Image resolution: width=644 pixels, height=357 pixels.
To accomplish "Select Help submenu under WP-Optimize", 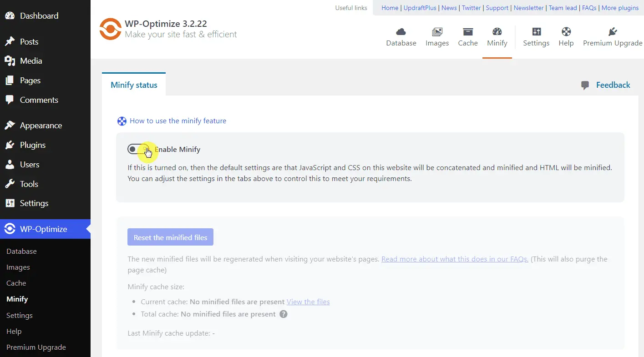I will pyautogui.click(x=14, y=332).
